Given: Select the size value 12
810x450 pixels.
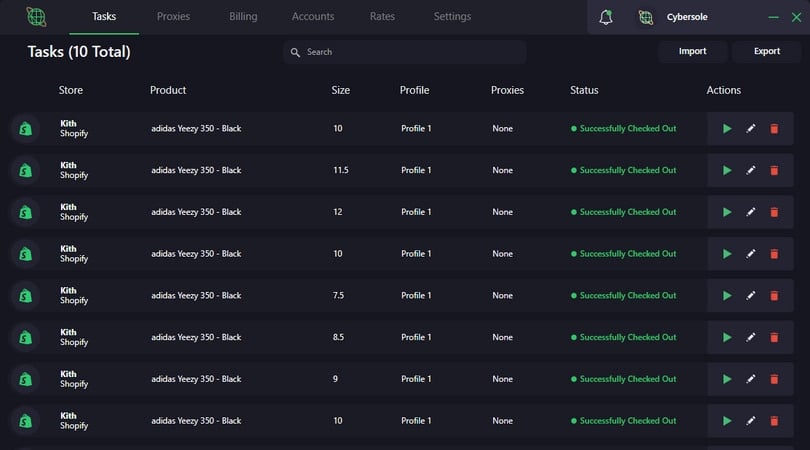Looking at the screenshot, I should tap(337, 212).
